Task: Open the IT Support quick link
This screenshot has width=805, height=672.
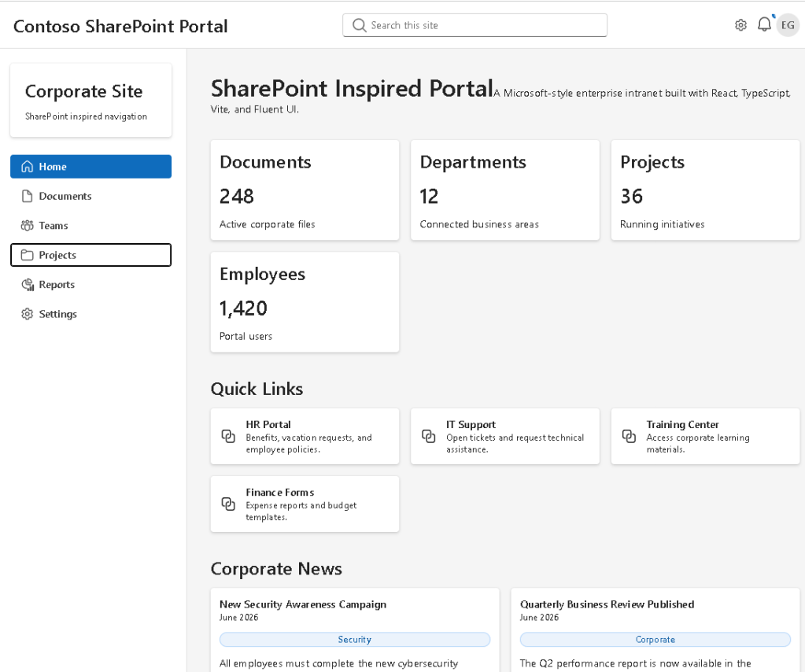Action: [x=505, y=437]
